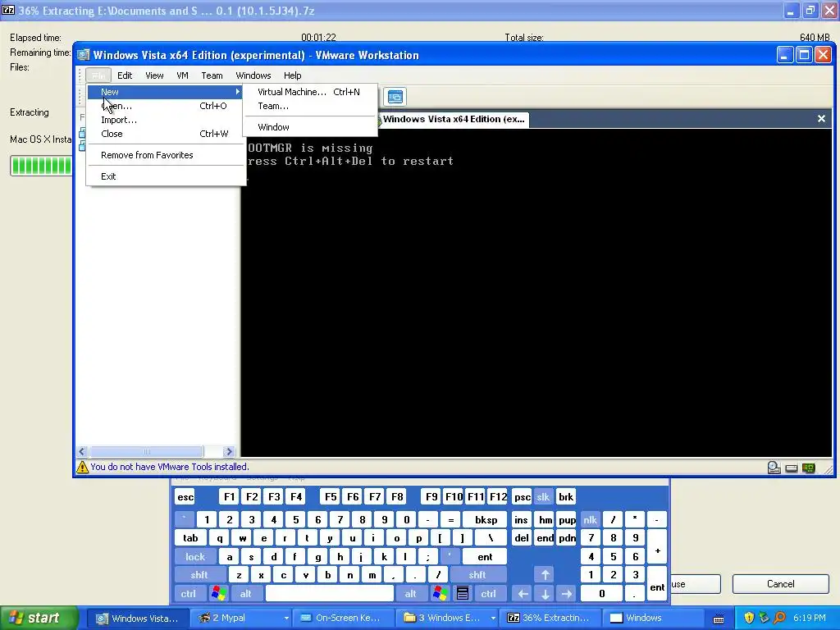Toggle the caps lock key on the on-screen keyboard
840x630 pixels.
[195, 557]
